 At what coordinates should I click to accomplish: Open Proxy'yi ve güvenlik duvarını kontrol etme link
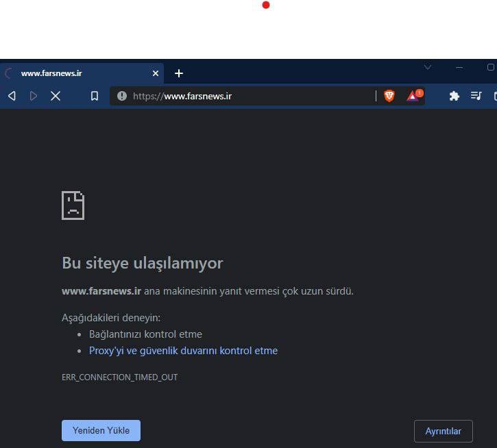[x=183, y=351]
